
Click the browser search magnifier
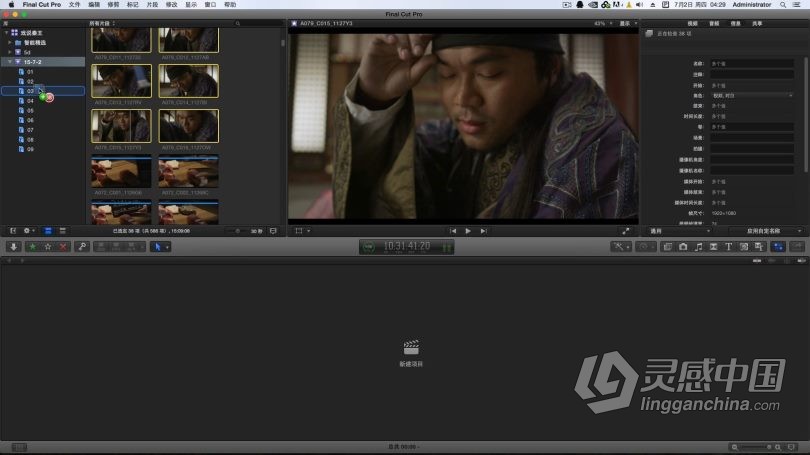click(238, 23)
